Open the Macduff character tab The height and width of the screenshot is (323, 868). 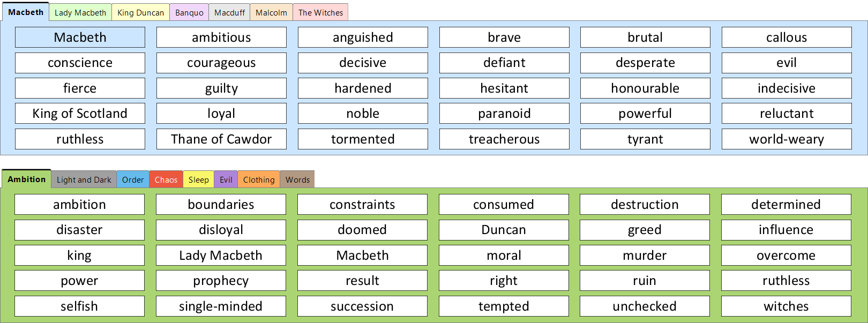pos(229,13)
